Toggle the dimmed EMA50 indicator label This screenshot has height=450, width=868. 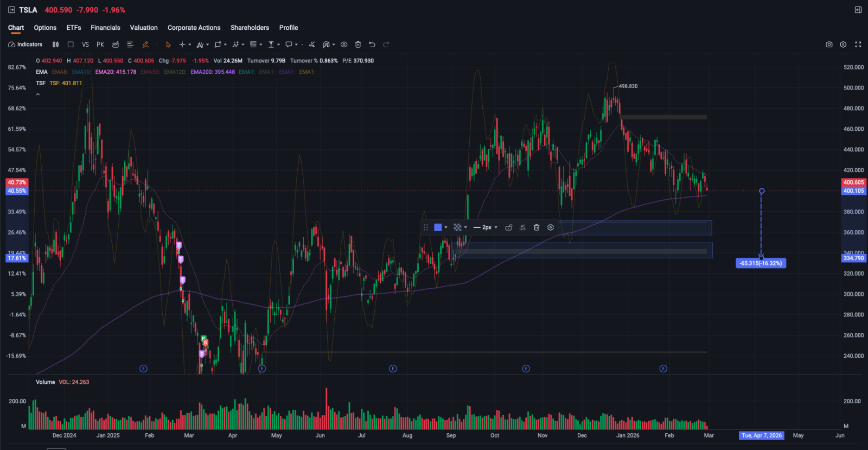(150, 72)
